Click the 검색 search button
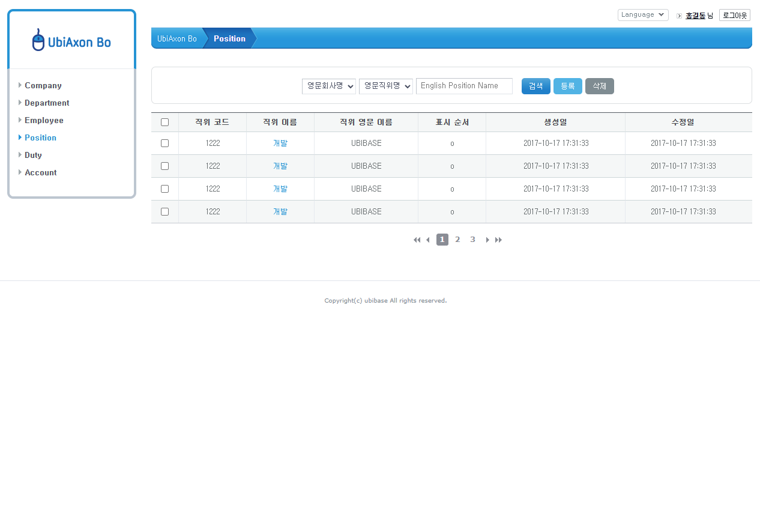 point(535,86)
